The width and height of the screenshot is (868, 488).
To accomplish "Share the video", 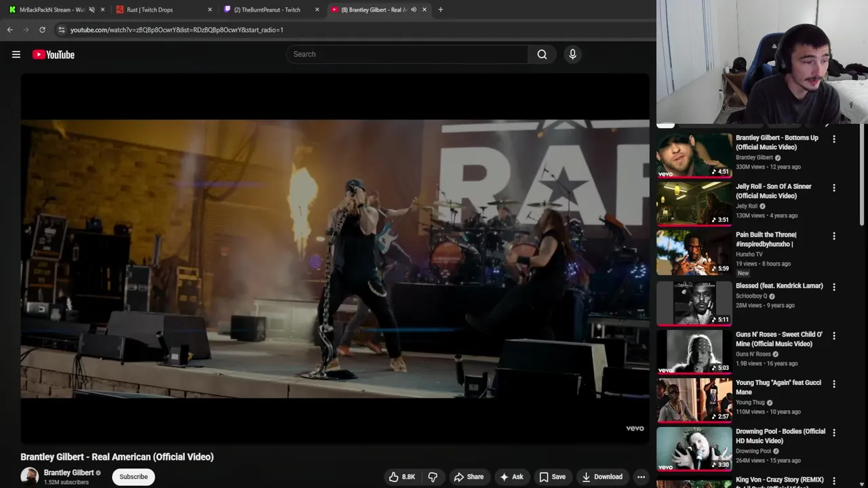I will point(469,477).
